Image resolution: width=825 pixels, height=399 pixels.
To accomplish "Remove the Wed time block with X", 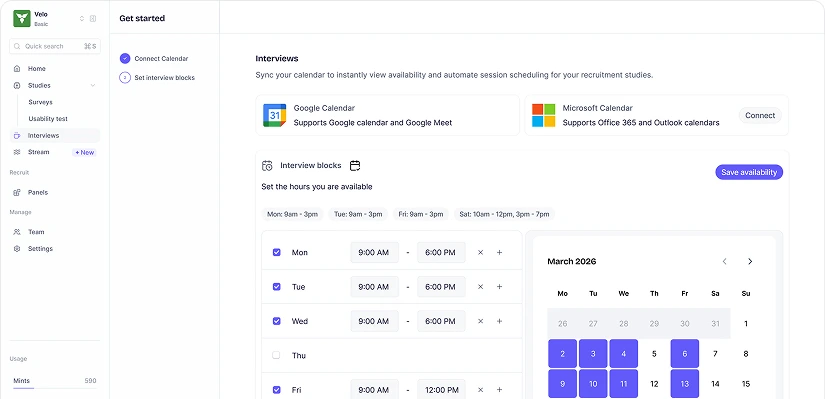I will (x=480, y=321).
